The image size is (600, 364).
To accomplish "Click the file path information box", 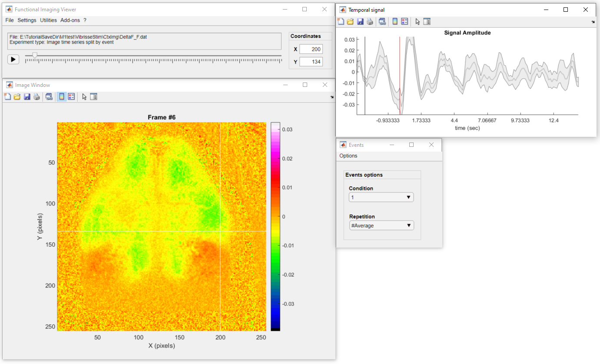I will [144, 41].
